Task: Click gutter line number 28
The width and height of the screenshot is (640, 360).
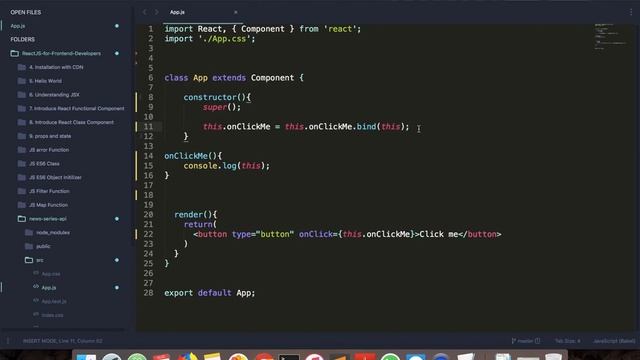Action: click(149, 293)
